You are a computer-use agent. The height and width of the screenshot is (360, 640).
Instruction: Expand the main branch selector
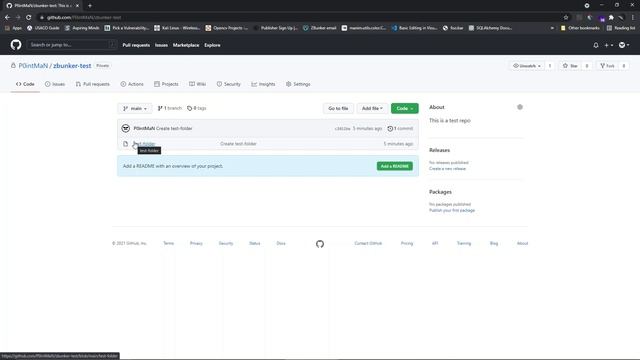[135, 108]
